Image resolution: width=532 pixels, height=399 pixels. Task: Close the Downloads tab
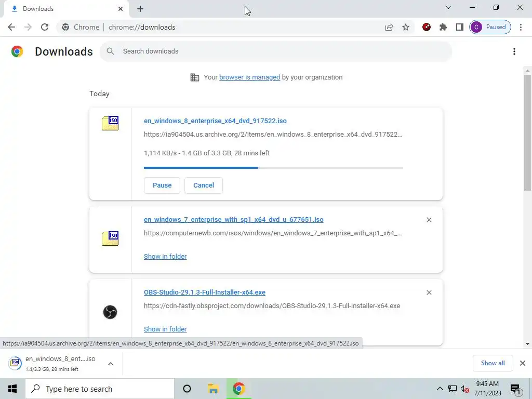tap(121, 9)
